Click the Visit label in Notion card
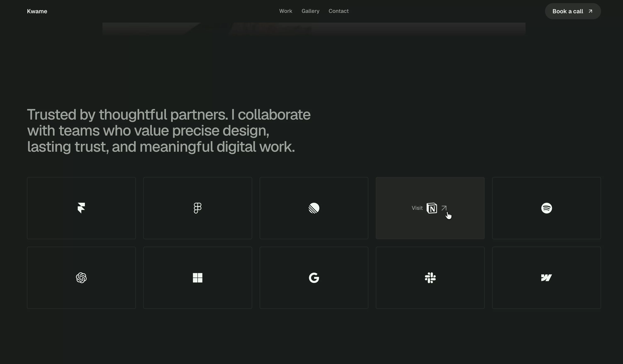 417,208
